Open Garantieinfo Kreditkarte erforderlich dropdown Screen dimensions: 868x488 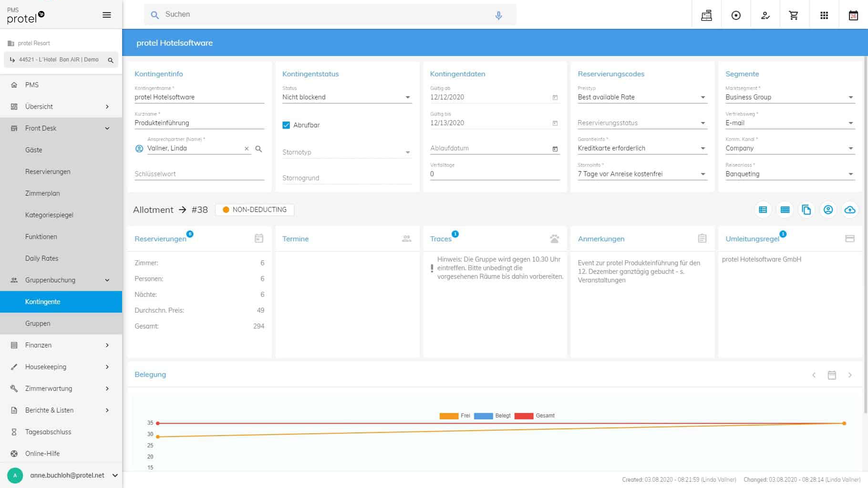[642, 148]
